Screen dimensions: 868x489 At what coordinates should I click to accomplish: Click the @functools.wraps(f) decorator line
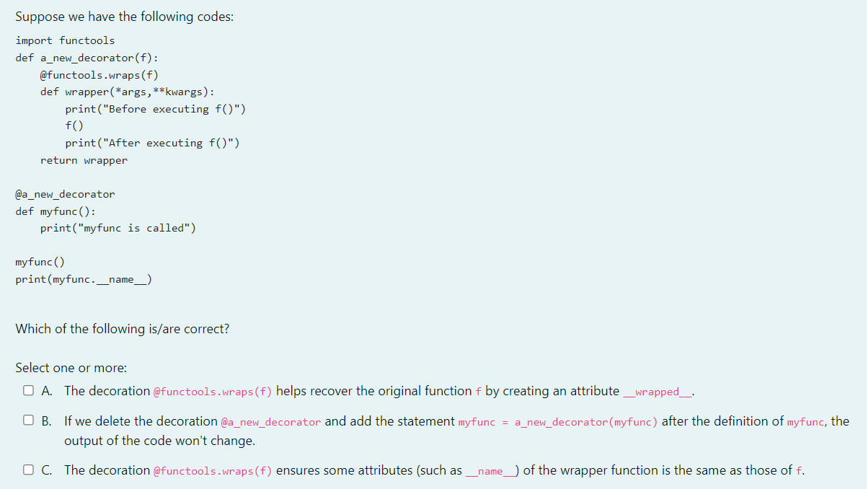(x=98, y=74)
